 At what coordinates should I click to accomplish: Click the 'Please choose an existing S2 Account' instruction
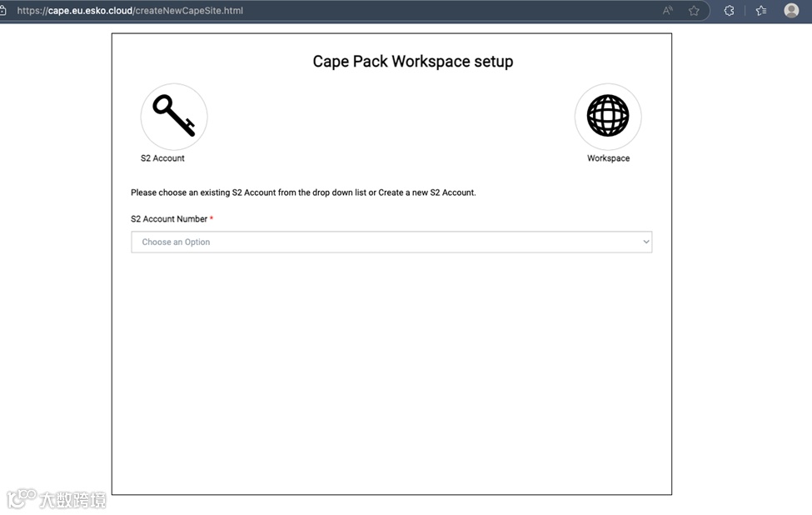pos(303,192)
